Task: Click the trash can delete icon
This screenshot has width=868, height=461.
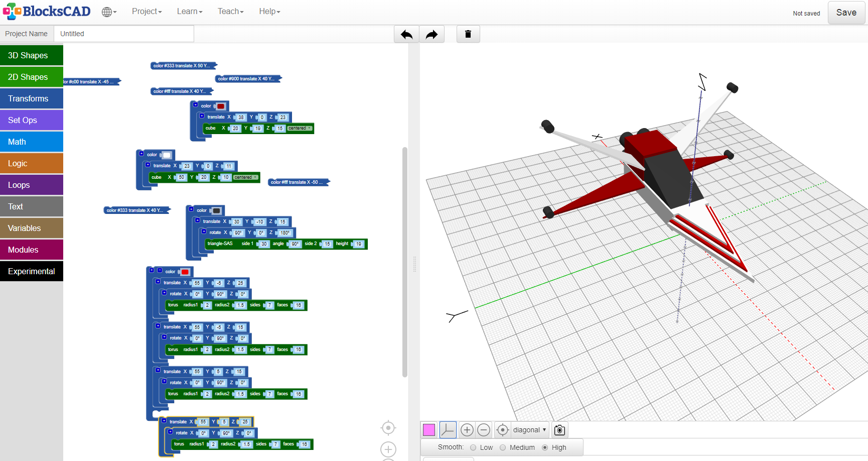Action: 468,34
